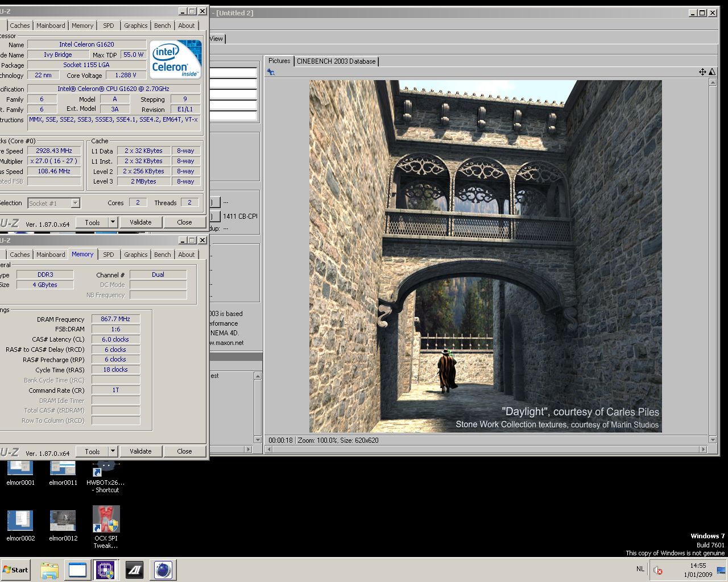Click Close in the lower CPU-Z window
The image size is (728, 582).
[184, 451]
